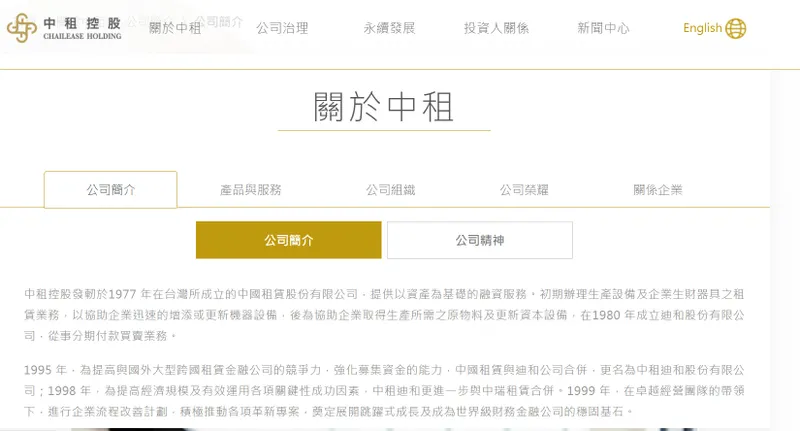800x431 pixels.
Task: Select the 公司簡介 outlined tab
Action: [111, 190]
